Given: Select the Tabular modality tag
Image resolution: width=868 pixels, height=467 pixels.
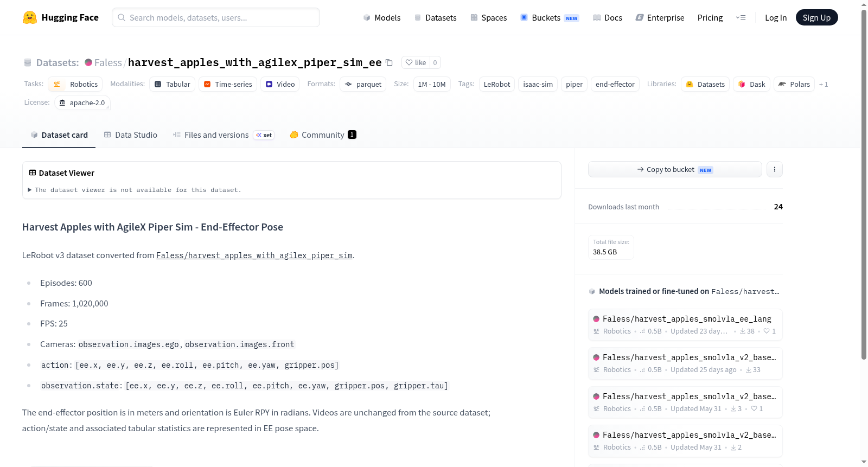Looking at the screenshot, I should point(173,84).
